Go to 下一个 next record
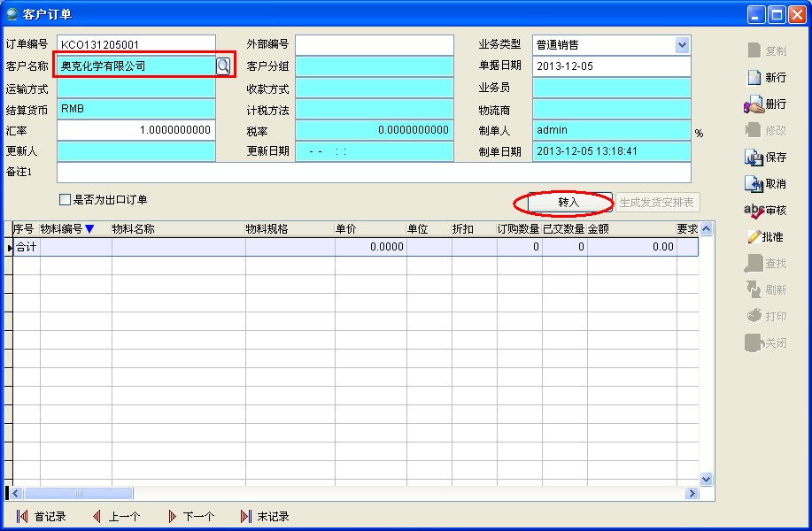This screenshot has height=531, width=812. coord(172,516)
